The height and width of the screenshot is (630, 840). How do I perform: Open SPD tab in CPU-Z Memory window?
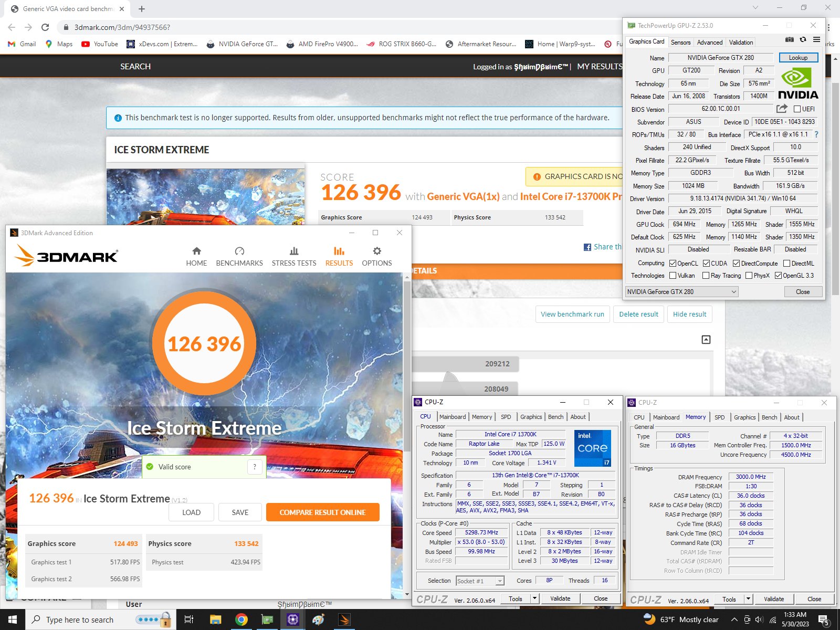tap(719, 417)
